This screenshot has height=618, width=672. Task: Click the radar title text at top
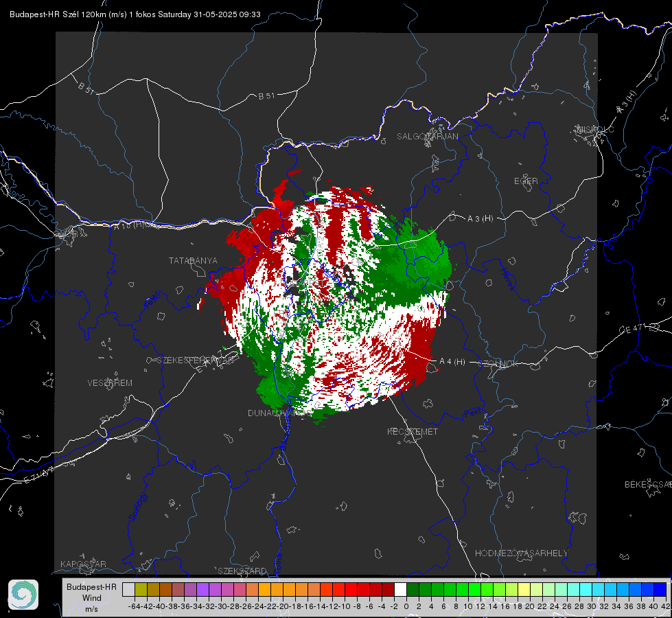pyautogui.click(x=135, y=14)
